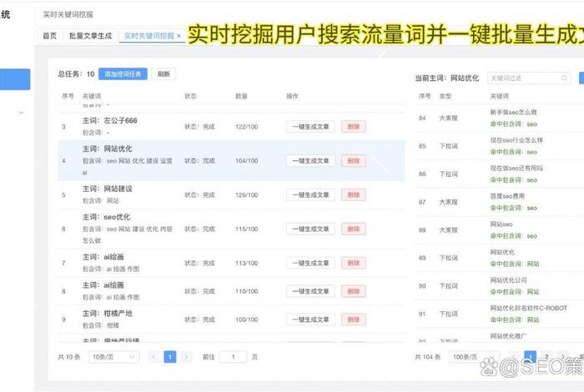
Task: Select task 主词: 左公子666
Action: pyautogui.click(x=109, y=121)
